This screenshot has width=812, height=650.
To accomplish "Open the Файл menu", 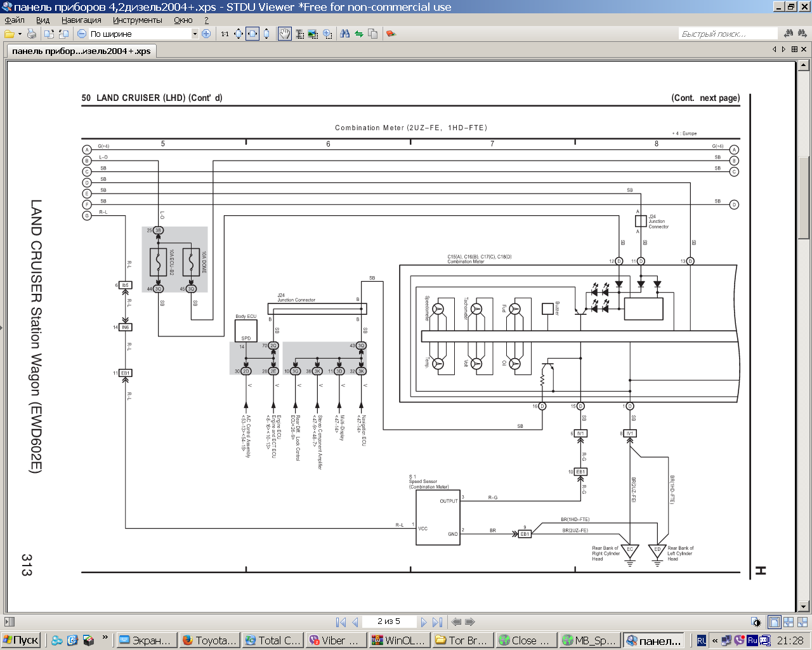I will (15, 20).
